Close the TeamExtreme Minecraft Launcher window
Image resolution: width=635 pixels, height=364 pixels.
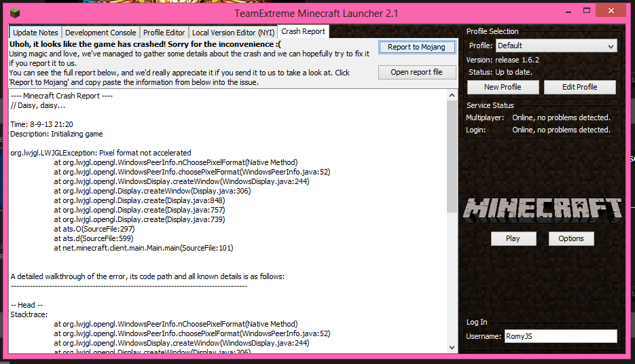pyautogui.click(x=611, y=11)
